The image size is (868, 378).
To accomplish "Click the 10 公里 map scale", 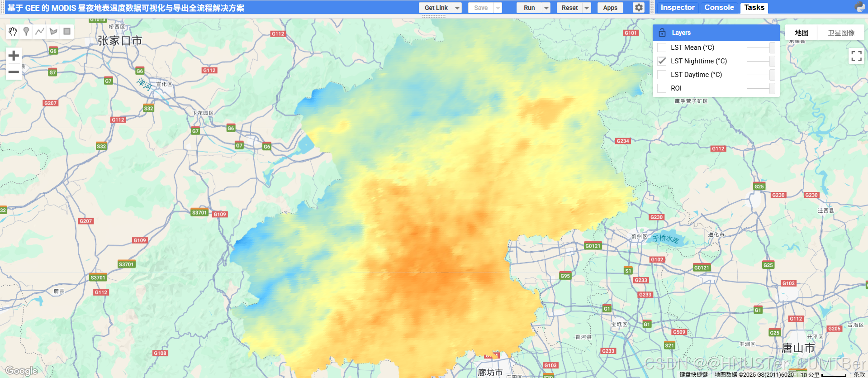I will click(x=823, y=374).
